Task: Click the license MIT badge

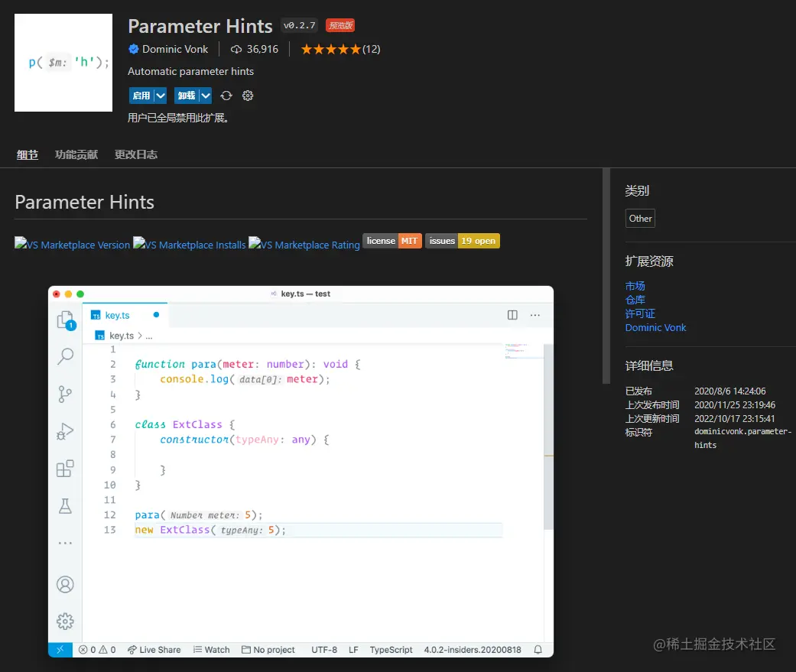Action: (x=392, y=241)
